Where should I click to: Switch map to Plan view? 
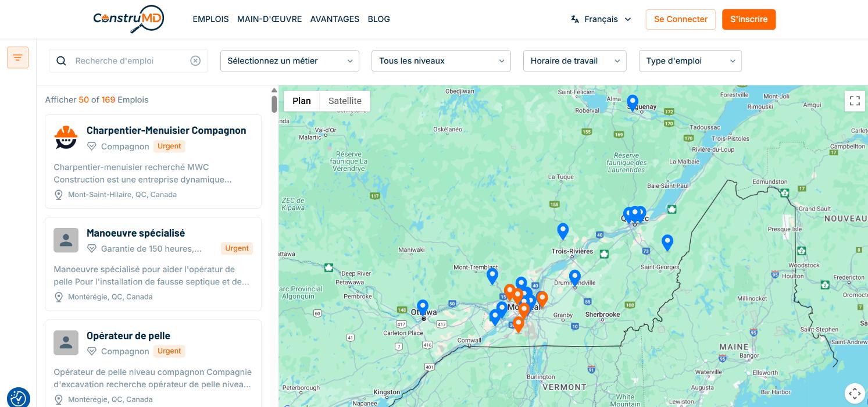[302, 101]
